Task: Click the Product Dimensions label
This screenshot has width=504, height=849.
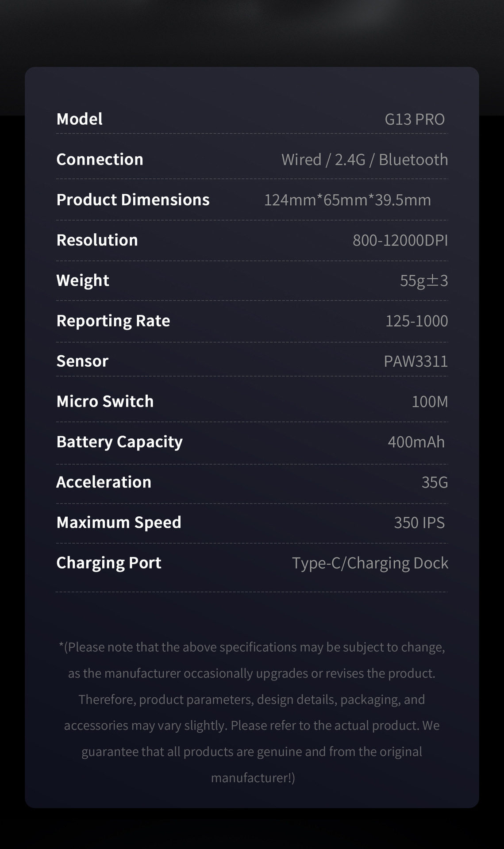Action: [133, 200]
